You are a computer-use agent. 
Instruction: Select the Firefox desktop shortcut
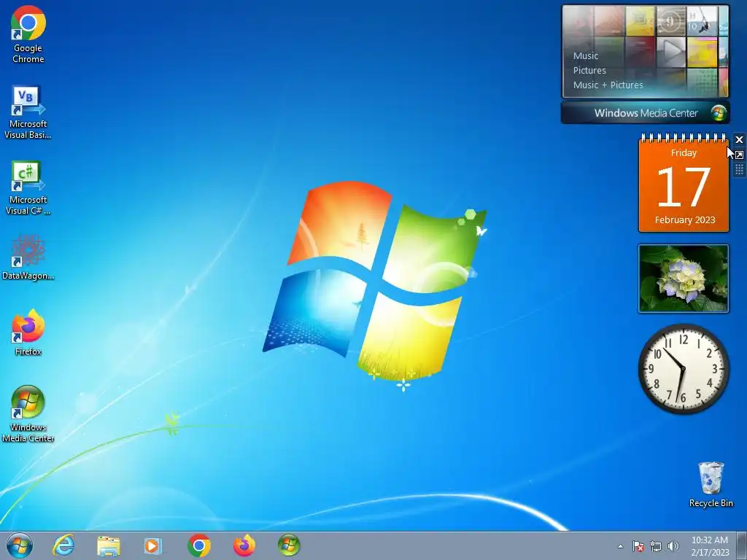click(x=28, y=332)
